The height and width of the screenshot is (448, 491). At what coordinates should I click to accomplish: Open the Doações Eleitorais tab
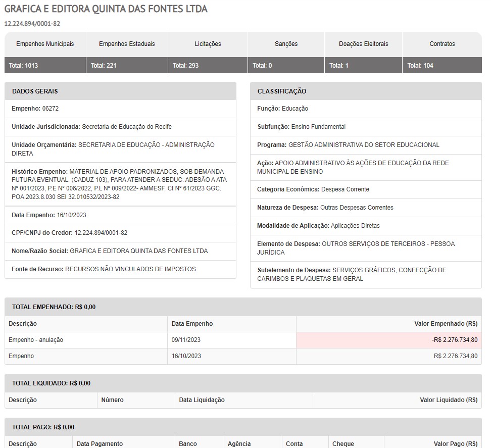(x=364, y=44)
